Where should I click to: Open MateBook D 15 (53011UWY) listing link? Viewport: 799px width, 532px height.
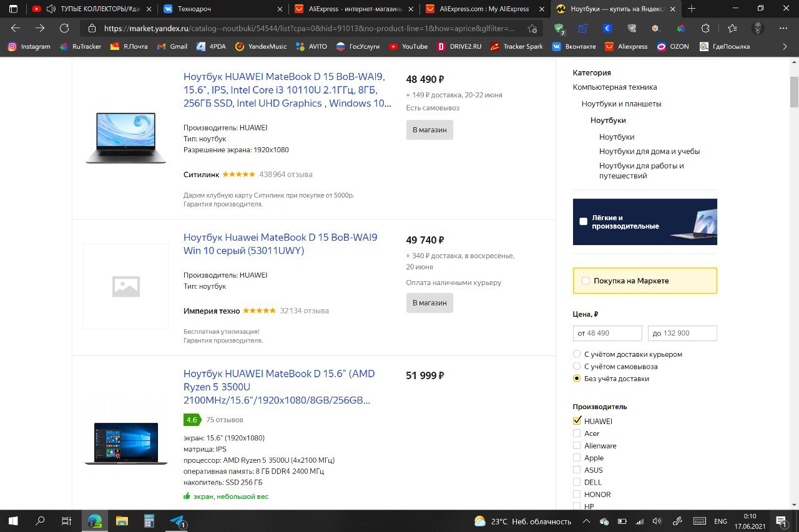pyautogui.click(x=280, y=244)
